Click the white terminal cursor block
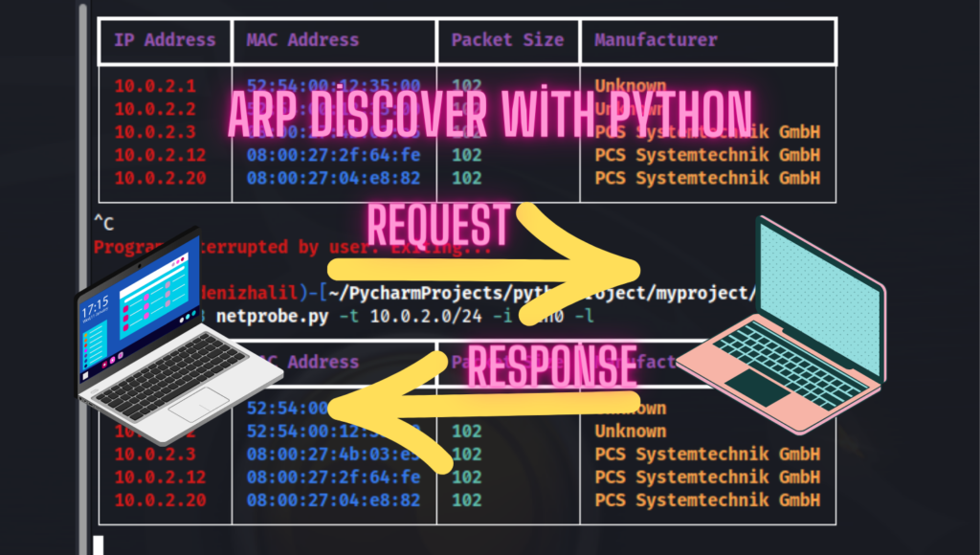This screenshot has height=555, width=980. click(98, 545)
